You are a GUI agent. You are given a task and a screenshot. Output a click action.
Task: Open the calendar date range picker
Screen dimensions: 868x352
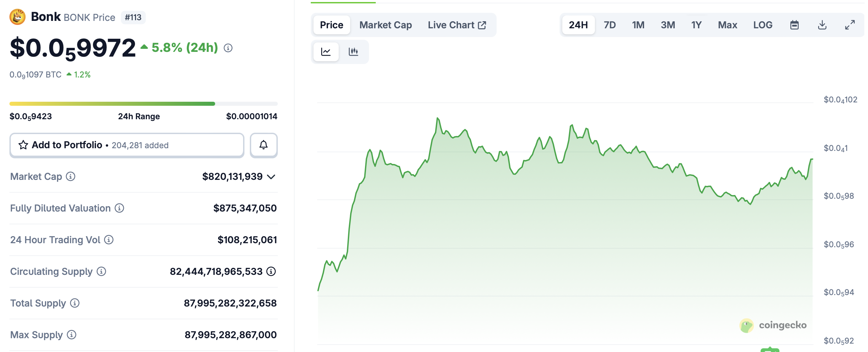794,25
